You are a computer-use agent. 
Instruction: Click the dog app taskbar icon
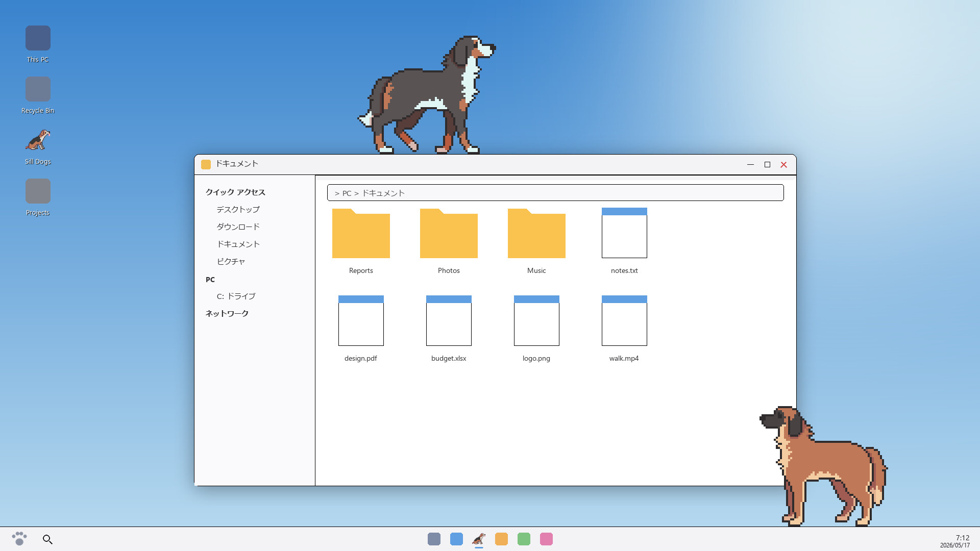[479, 539]
